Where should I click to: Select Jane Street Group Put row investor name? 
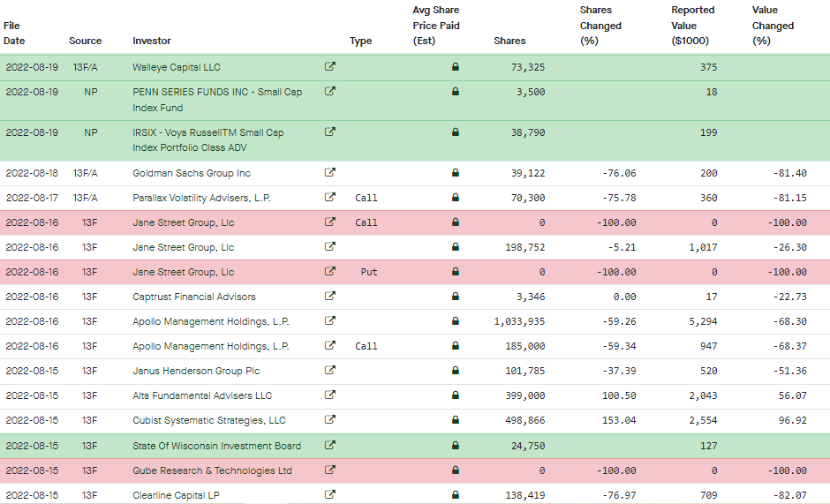click(183, 272)
